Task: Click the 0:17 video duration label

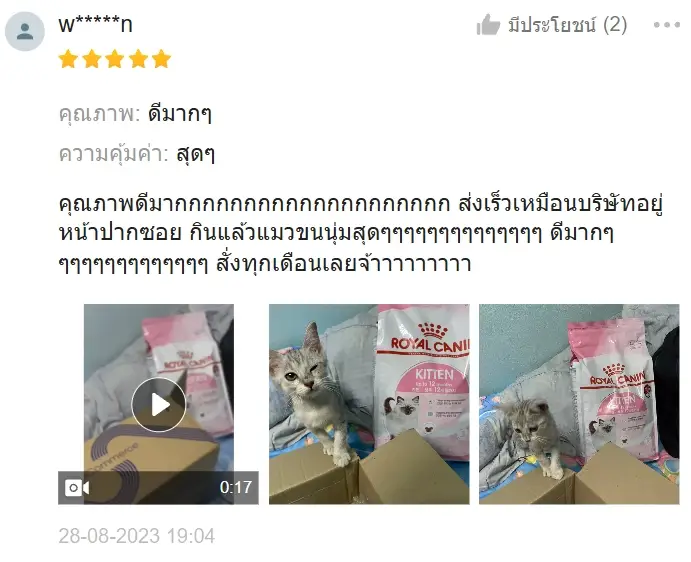Action: pyautogui.click(x=236, y=488)
